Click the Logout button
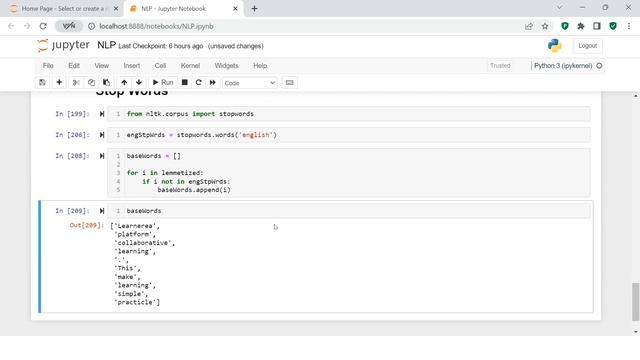The image size is (640, 360). click(x=587, y=46)
